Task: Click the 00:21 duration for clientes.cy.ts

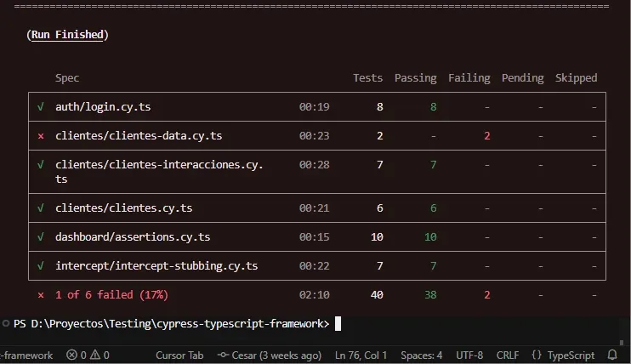Action: pos(315,208)
